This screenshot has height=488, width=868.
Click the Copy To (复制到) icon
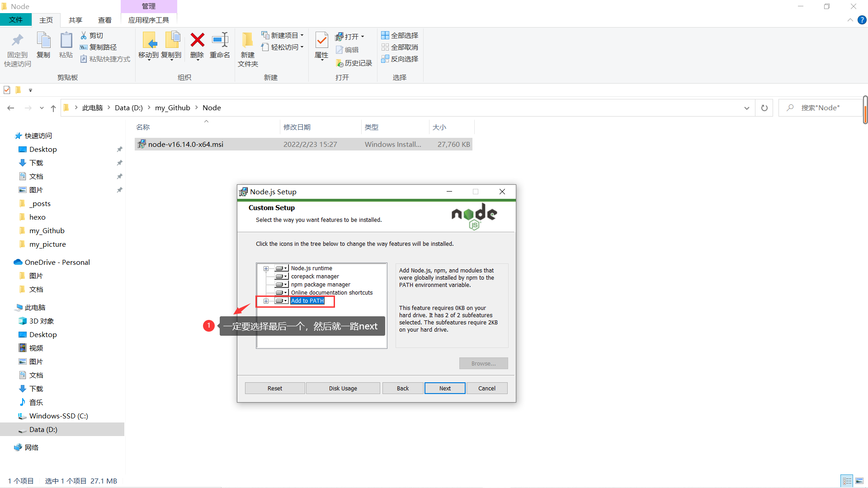pos(172,41)
